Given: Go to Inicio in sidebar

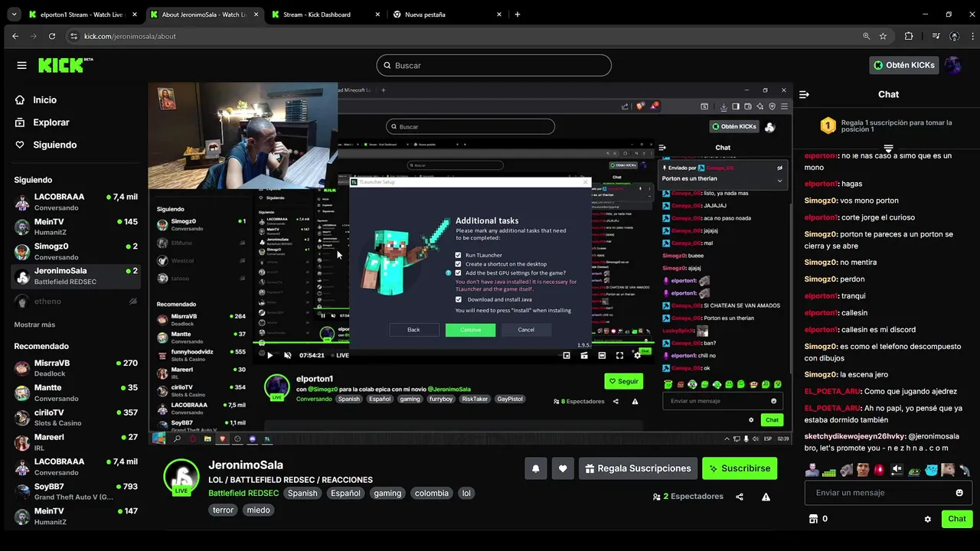Looking at the screenshot, I should (x=35, y=99).
